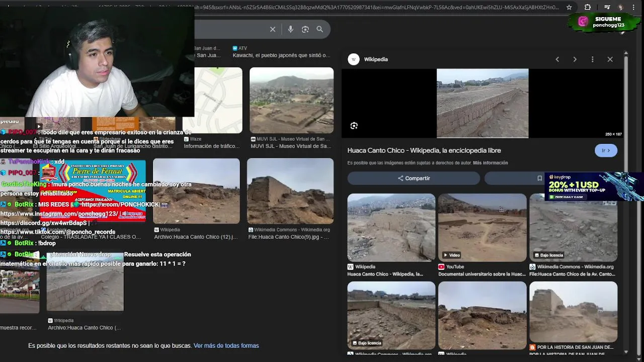Save the image with the bookmark button

point(539,178)
